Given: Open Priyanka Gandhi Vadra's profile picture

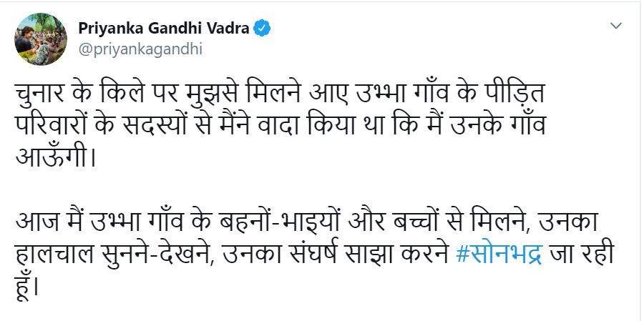Looking at the screenshot, I should [41, 39].
